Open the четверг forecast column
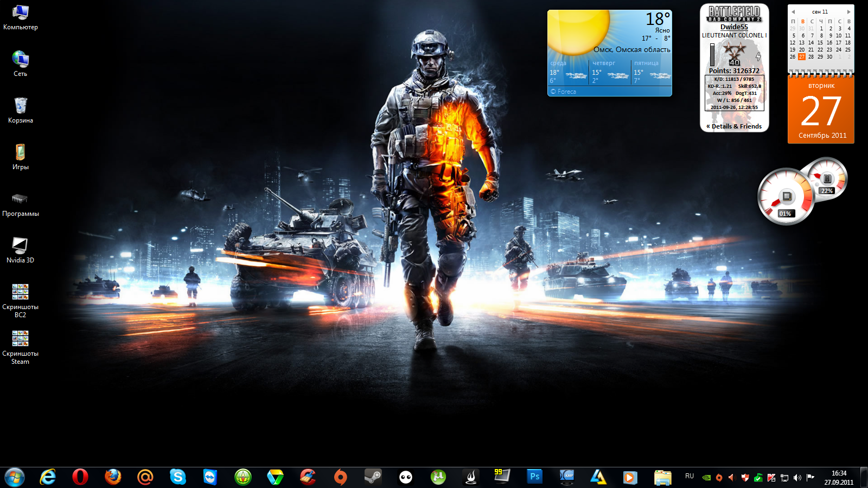868x488 pixels. [610, 73]
